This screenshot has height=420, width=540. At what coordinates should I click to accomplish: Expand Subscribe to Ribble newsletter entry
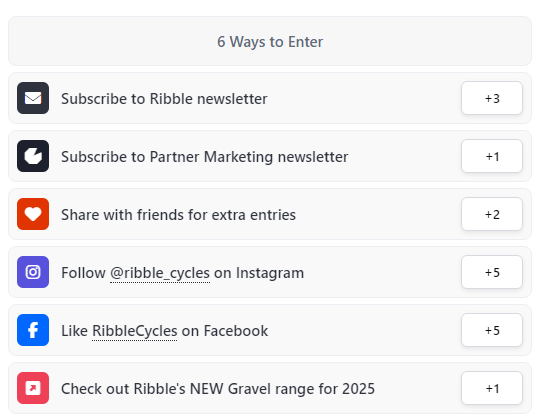pyautogui.click(x=270, y=98)
